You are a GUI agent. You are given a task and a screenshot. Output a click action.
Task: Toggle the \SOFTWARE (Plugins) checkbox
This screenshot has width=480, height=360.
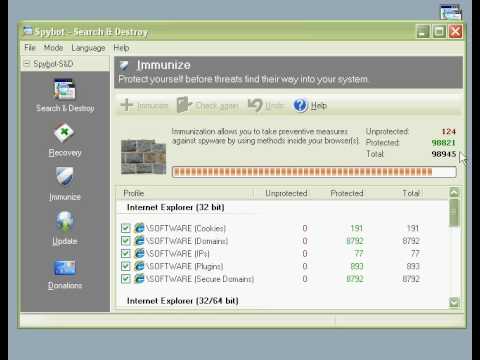(x=126, y=266)
